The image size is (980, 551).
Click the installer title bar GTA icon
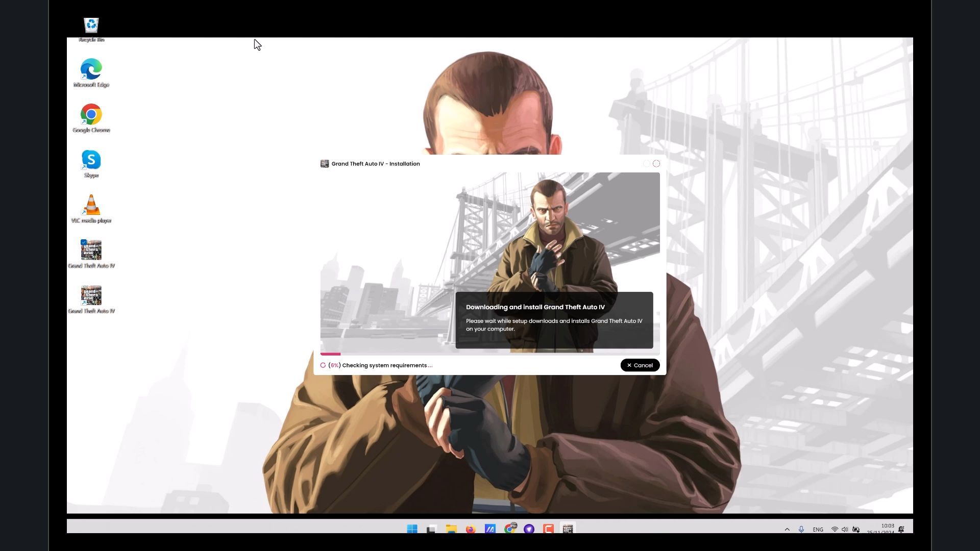click(325, 164)
